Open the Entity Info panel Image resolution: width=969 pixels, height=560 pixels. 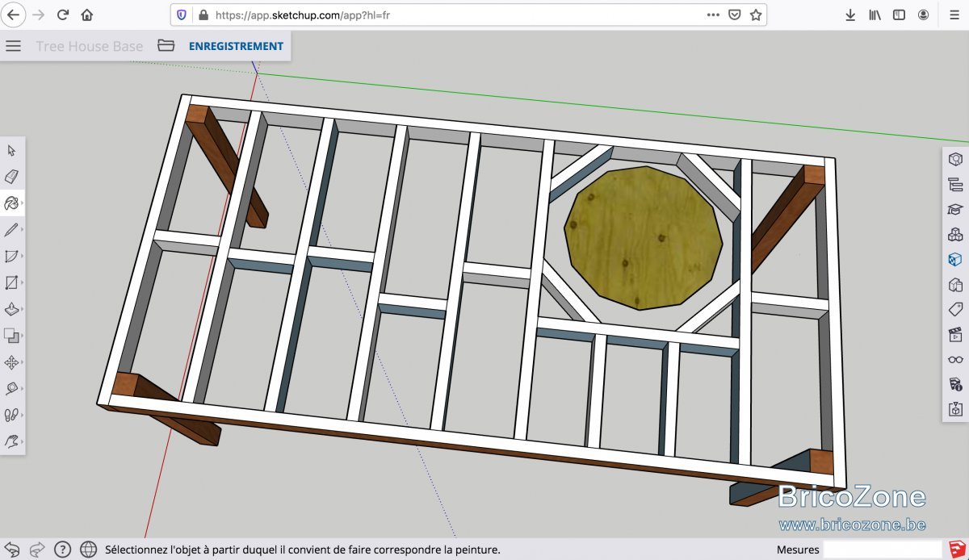pyautogui.click(x=955, y=159)
